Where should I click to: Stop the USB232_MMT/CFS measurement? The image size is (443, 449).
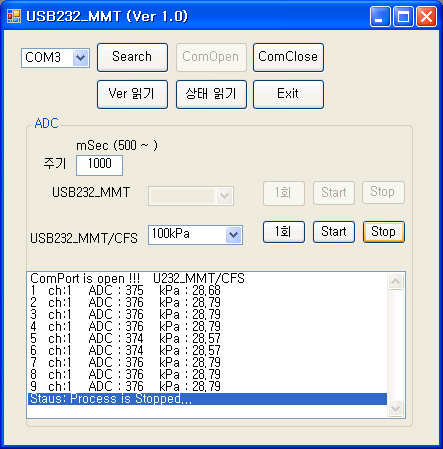tap(384, 232)
